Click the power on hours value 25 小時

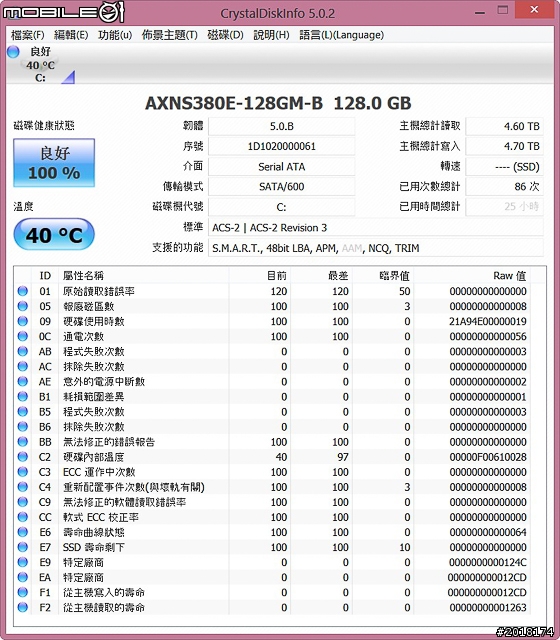pyautogui.click(x=504, y=207)
